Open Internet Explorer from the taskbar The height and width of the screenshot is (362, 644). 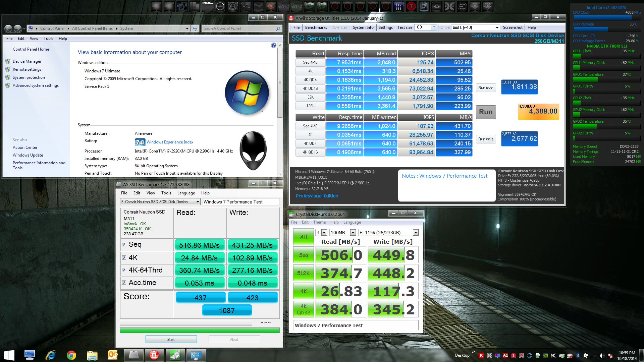coord(50,355)
